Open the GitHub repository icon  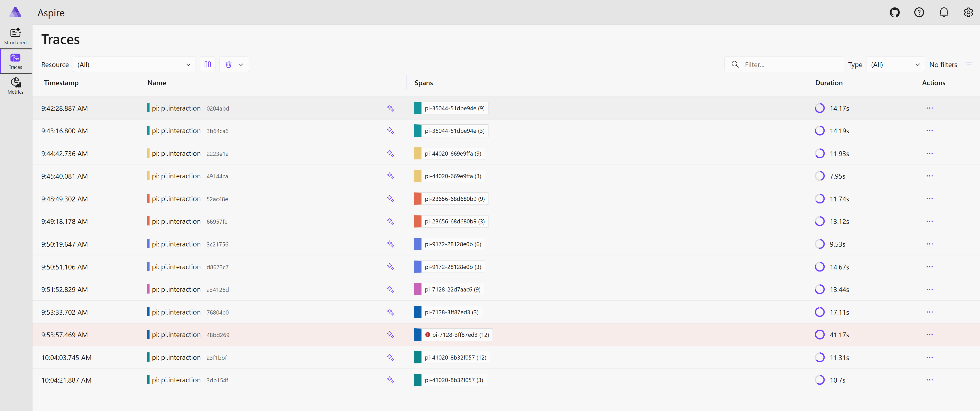[x=894, y=13]
